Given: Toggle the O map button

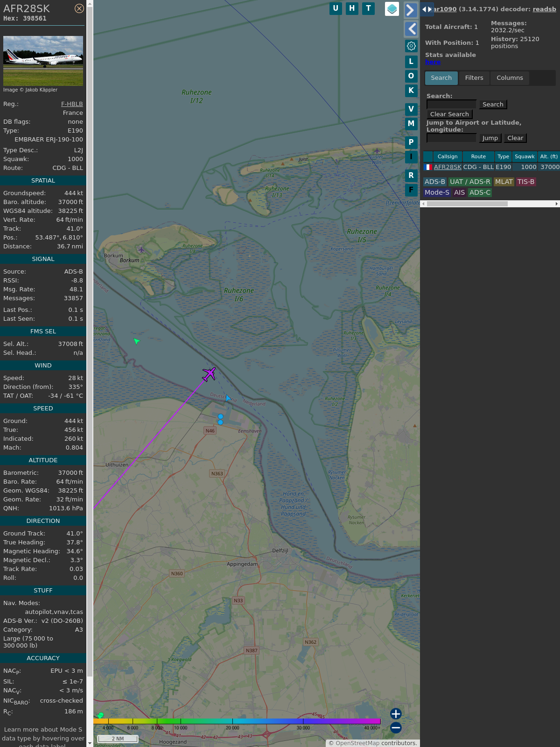Looking at the screenshot, I should coord(411,76).
